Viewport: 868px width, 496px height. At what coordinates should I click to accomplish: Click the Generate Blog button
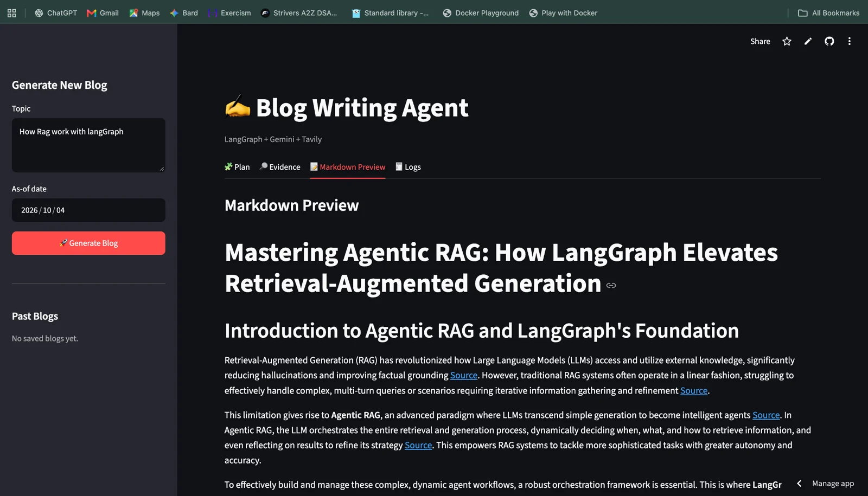88,243
